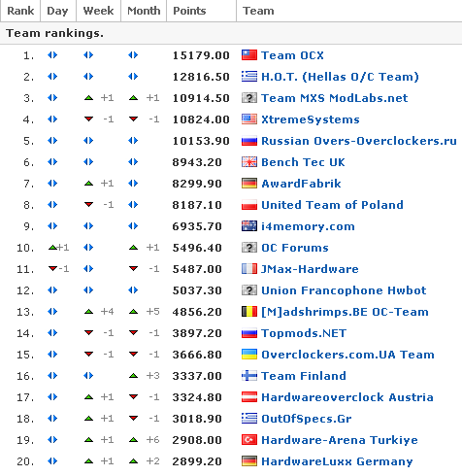Open the Topmods.NET team link

pos(304,333)
